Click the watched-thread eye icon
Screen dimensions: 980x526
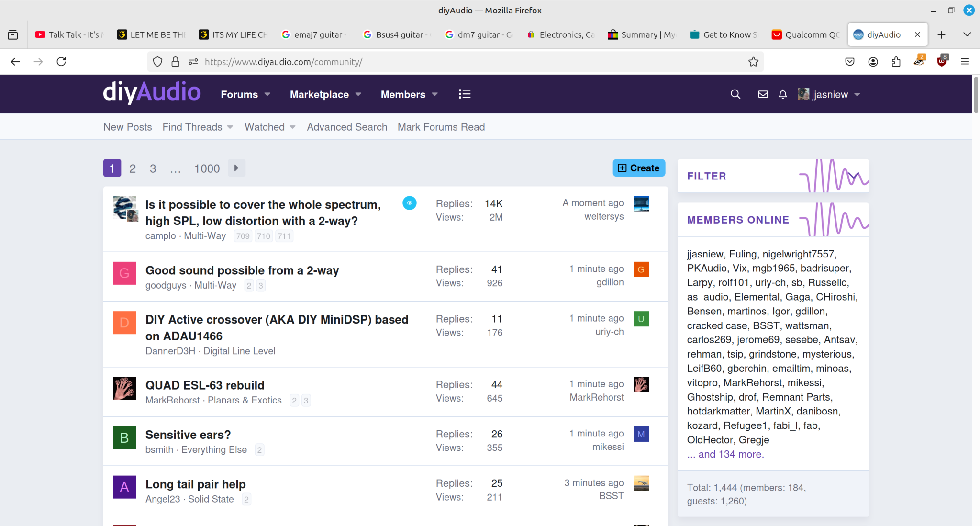(x=409, y=203)
